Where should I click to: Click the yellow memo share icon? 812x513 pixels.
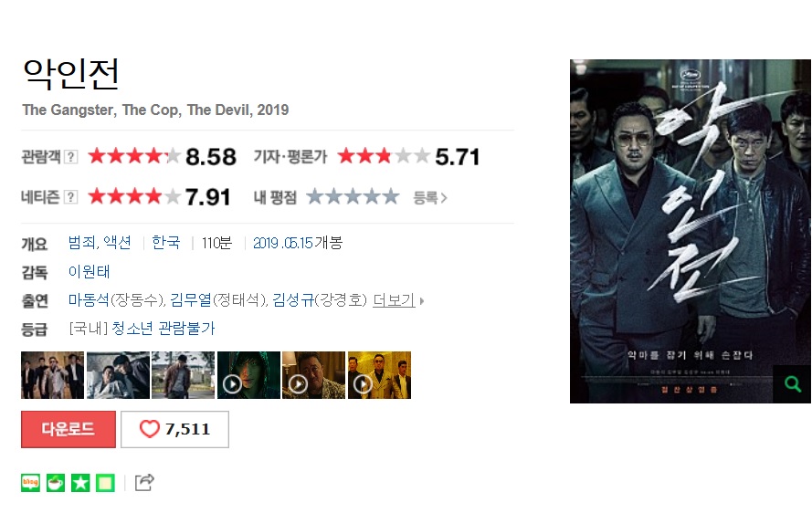click(105, 483)
